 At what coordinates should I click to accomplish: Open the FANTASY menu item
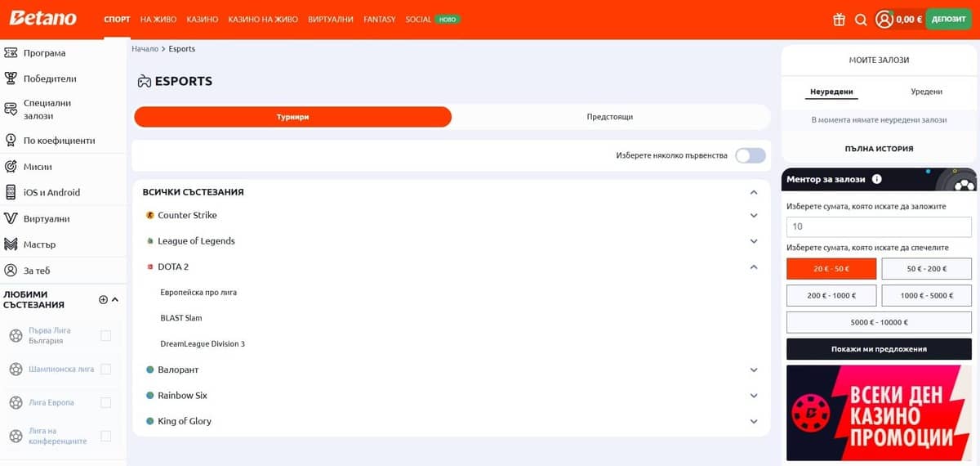pyautogui.click(x=380, y=19)
